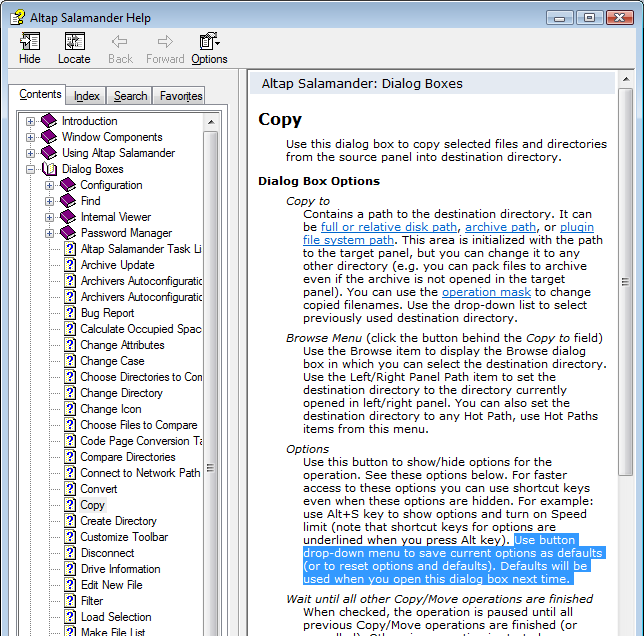Click the Back arrow icon
644x636 pixels.
pyautogui.click(x=120, y=41)
